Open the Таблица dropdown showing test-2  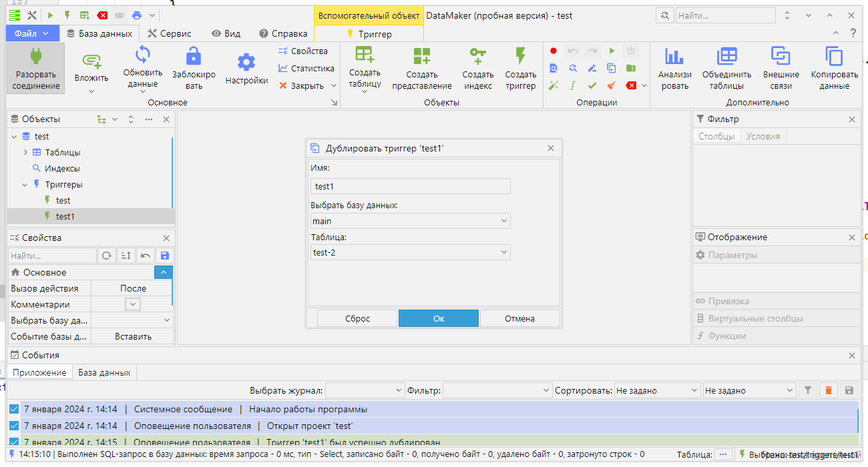point(411,252)
